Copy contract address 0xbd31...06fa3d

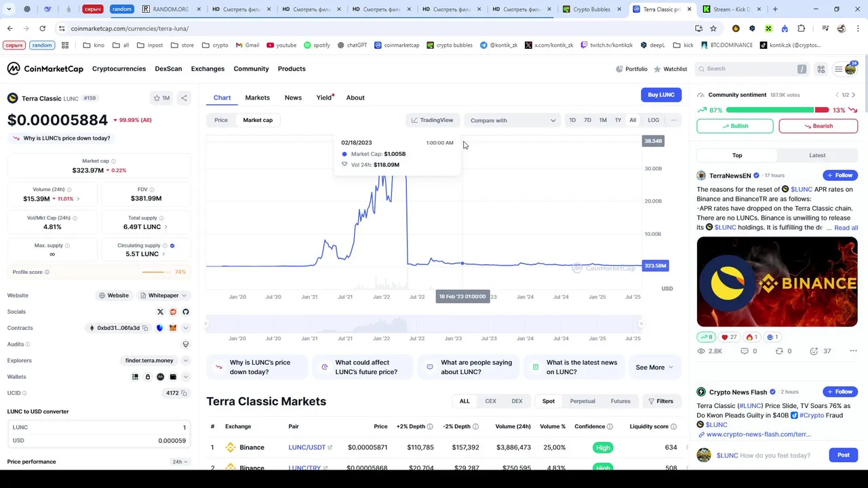point(145,328)
